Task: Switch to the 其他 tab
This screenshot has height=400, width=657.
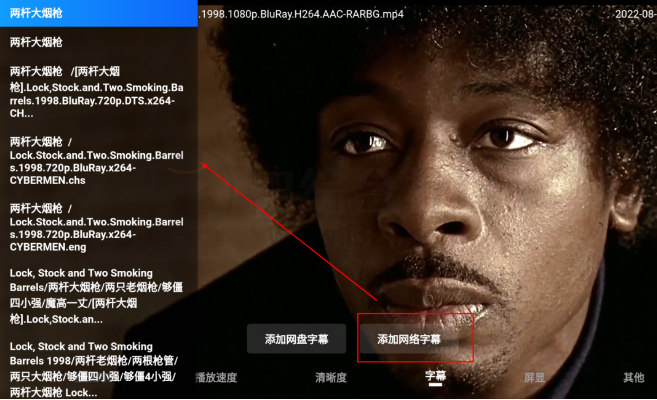Action: click(x=634, y=377)
